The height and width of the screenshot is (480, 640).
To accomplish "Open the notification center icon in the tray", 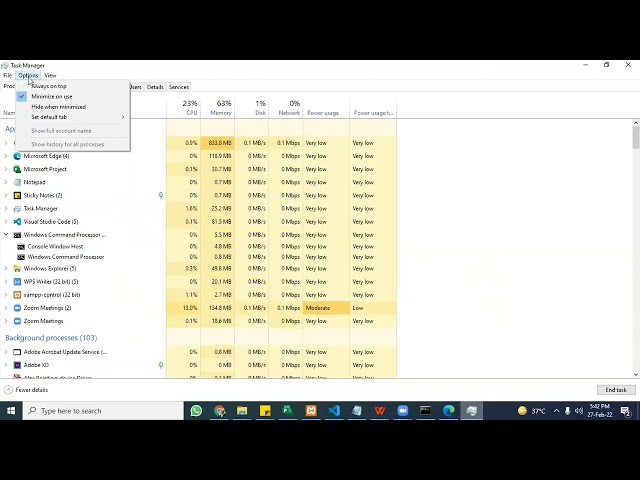I will click(625, 411).
